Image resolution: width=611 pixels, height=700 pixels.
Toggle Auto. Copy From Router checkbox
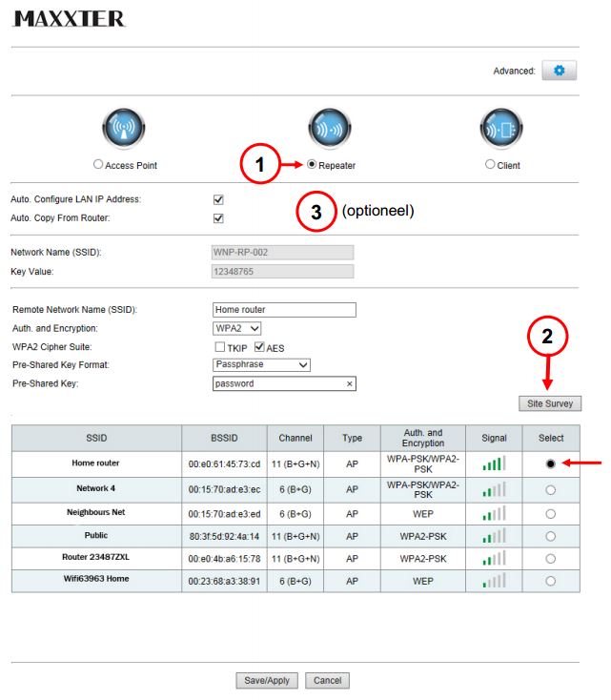[218, 218]
